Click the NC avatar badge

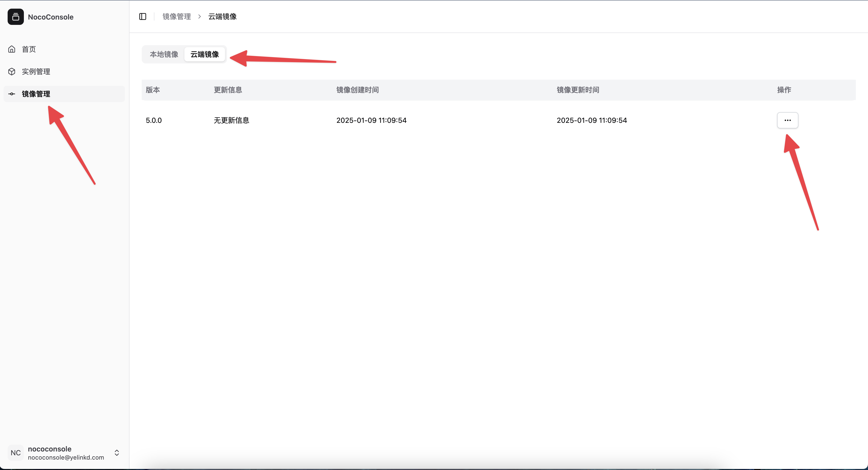15,452
